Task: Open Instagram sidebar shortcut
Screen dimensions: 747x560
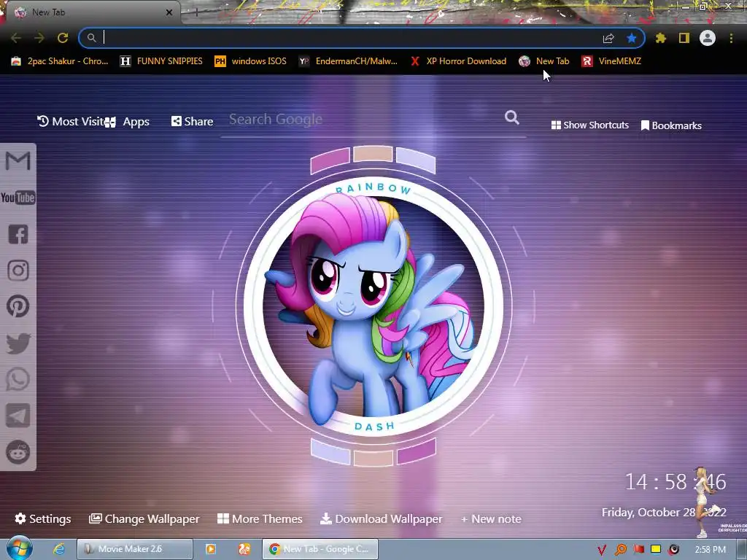Action: (18, 270)
